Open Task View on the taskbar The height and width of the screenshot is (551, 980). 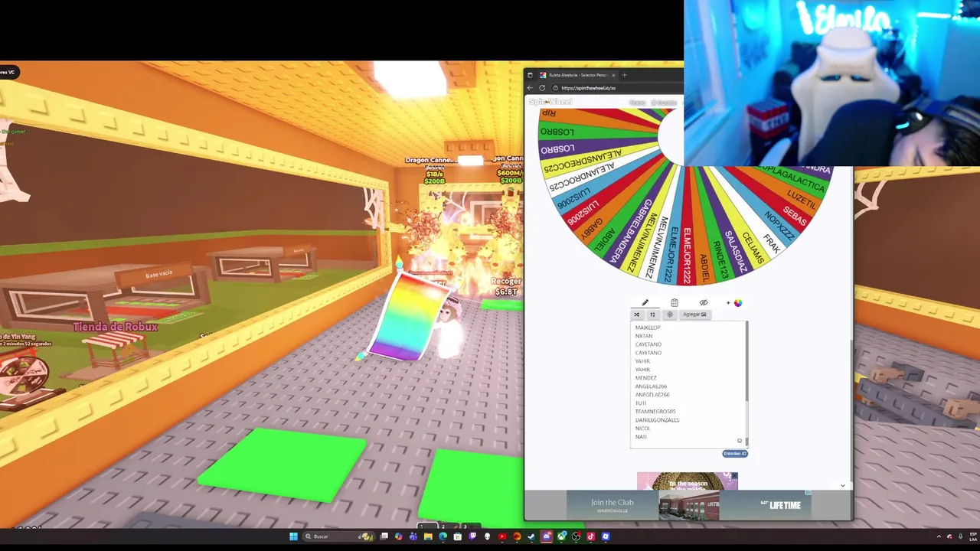[384, 536]
